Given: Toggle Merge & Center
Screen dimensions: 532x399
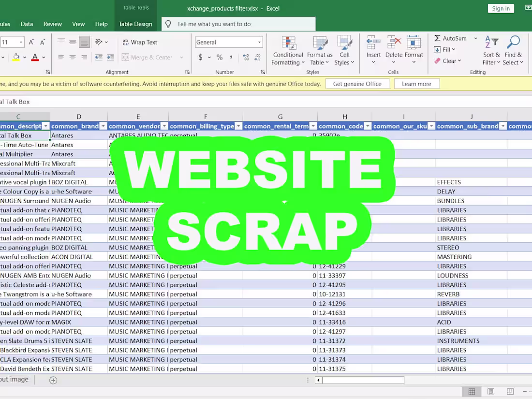Looking at the screenshot, I should click(151, 58).
